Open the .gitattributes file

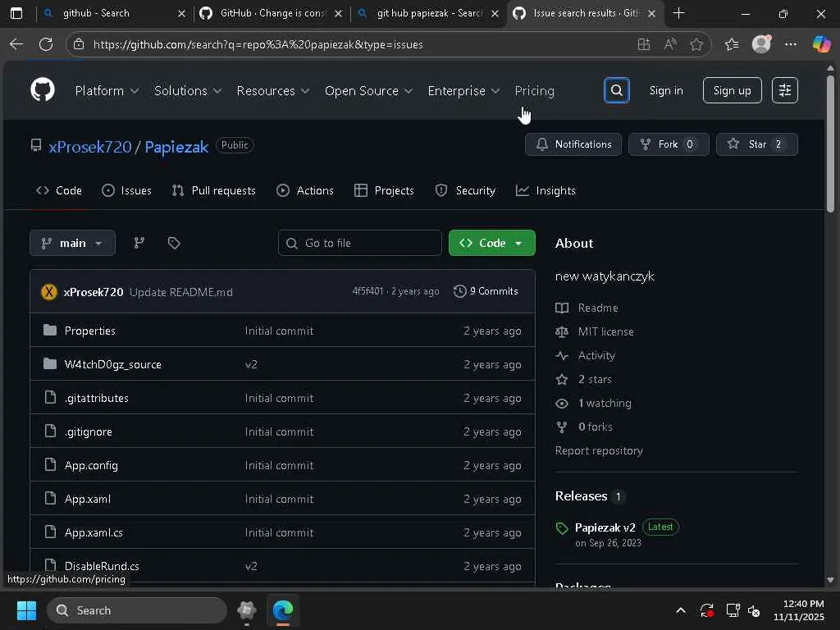[x=97, y=398]
